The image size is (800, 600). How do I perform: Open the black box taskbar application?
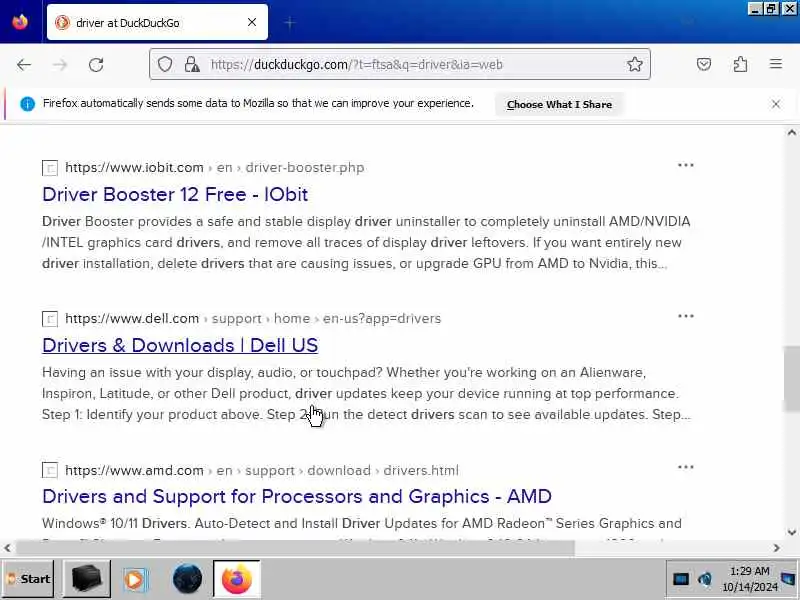(x=87, y=579)
